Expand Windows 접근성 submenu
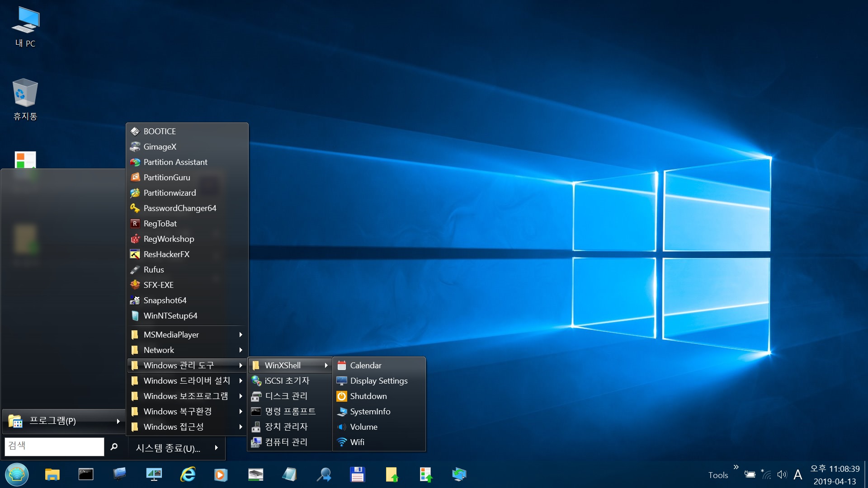 (187, 427)
